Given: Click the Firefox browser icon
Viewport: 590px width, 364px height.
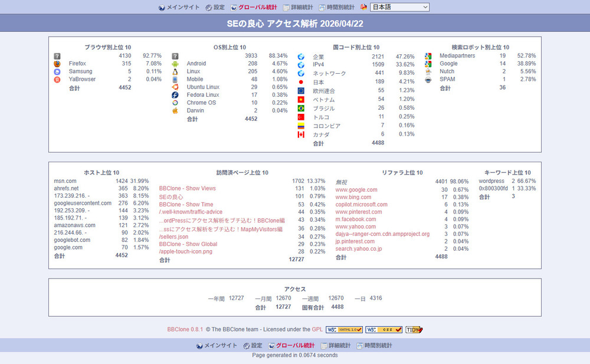Looking at the screenshot, I should [57, 64].
